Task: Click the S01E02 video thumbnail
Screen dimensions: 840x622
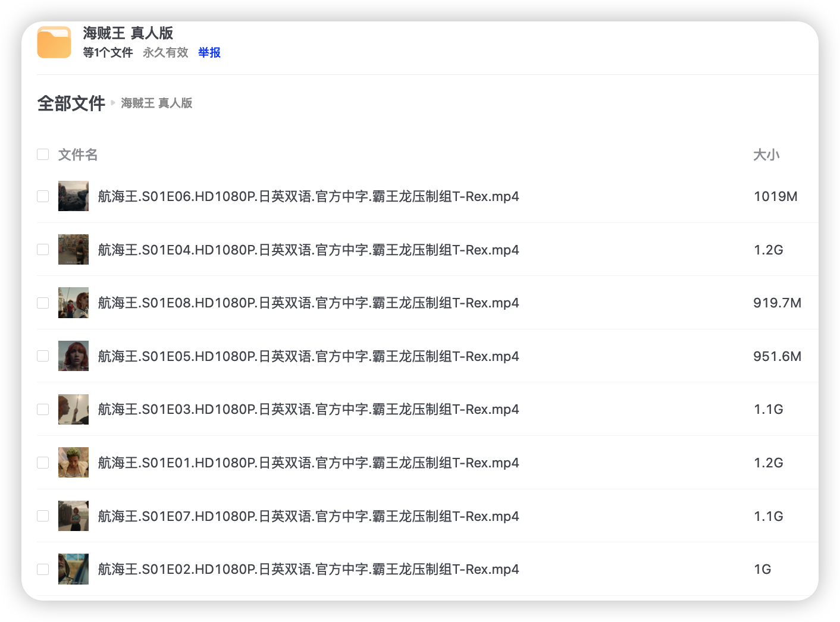Action: point(73,569)
